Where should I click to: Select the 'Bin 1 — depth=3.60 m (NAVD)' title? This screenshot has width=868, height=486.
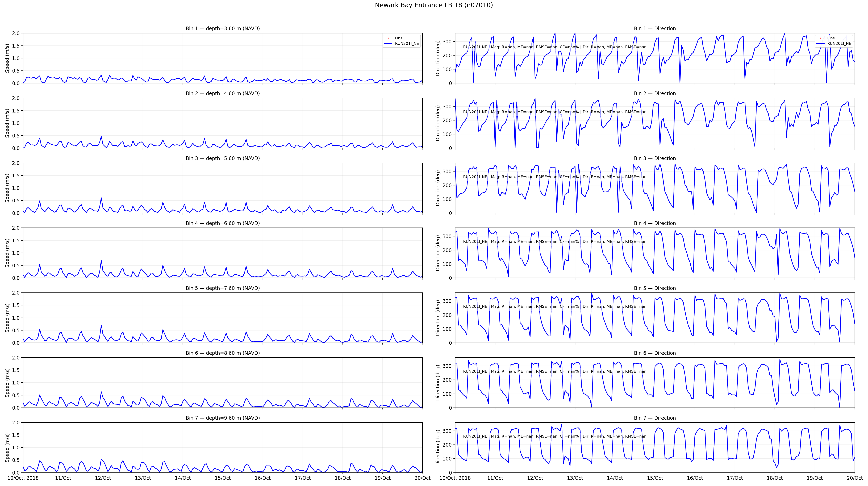223,29
